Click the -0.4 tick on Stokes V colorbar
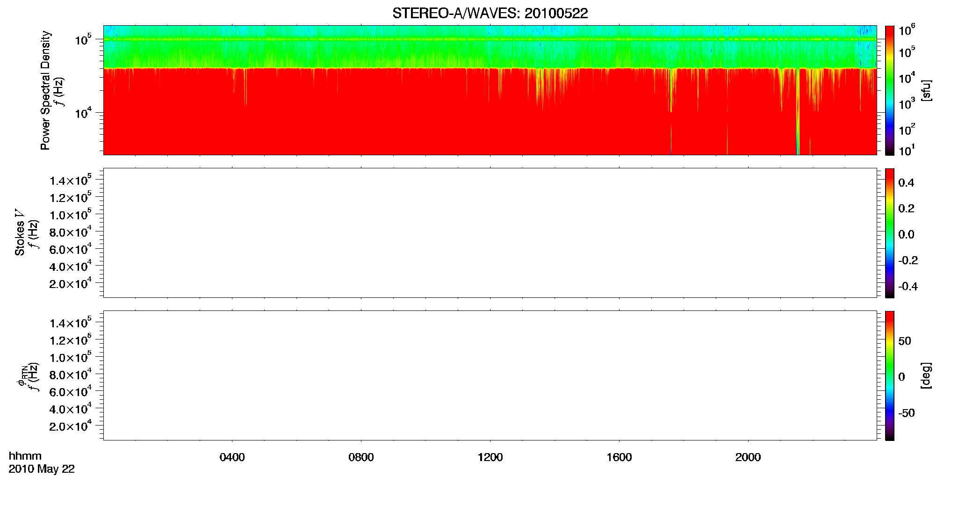The width and height of the screenshot is (980, 505). point(908,287)
